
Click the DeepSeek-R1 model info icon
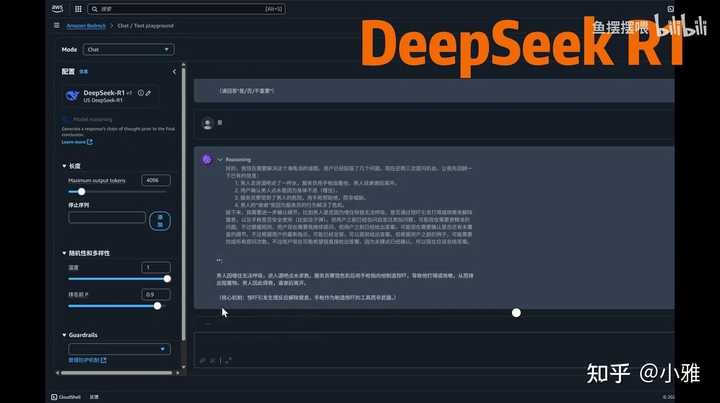(138, 93)
